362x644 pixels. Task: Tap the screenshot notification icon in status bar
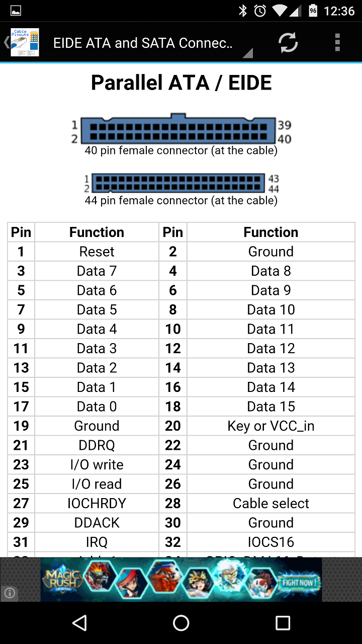pos(16,11)
